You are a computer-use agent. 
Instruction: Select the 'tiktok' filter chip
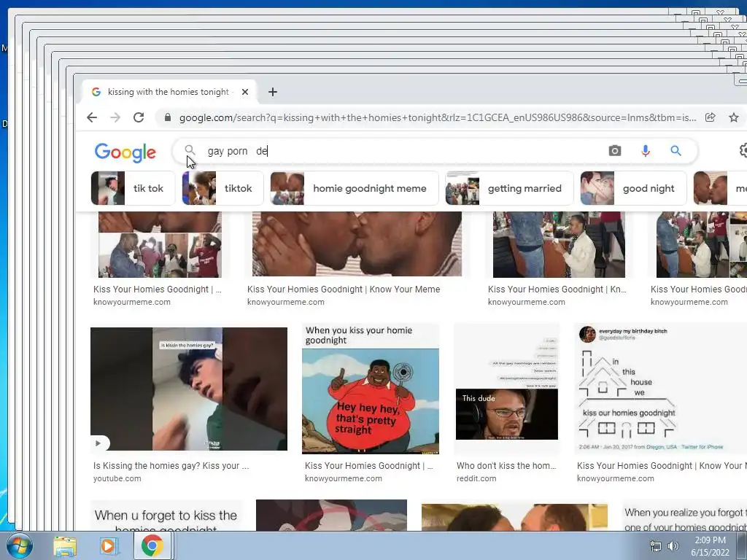[x=222, y=189]
